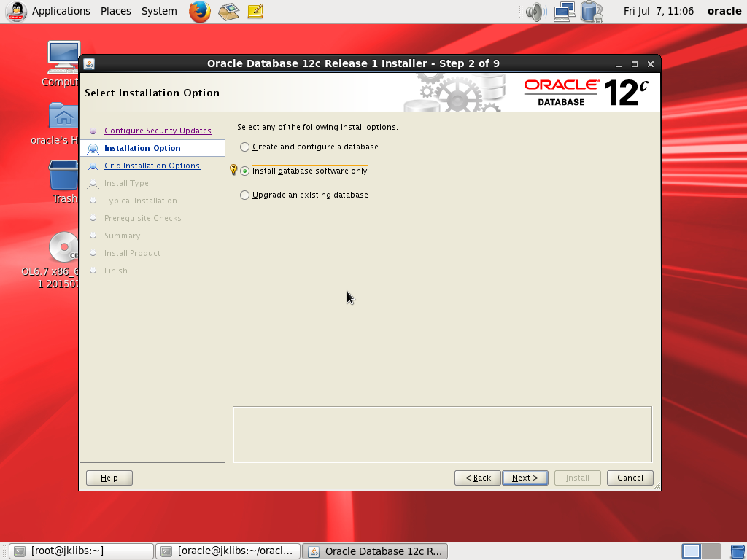Viewport: 747px width, 560px height.
Task: Switch to oracle@jklibs terminal in taskbar
Action: 228,551
